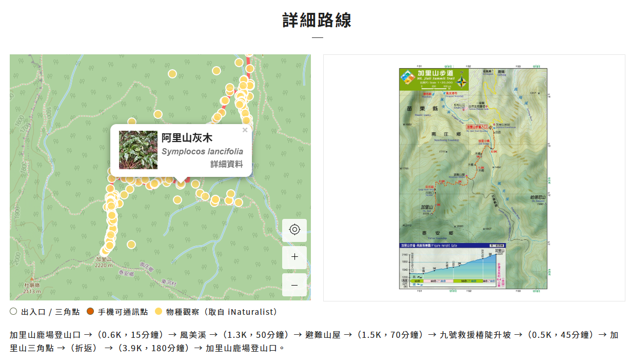This screenshot has width=630, height=364.
Task: Click the Symplocos lancifolia scientific name
Action: click(x=202, y=152)
